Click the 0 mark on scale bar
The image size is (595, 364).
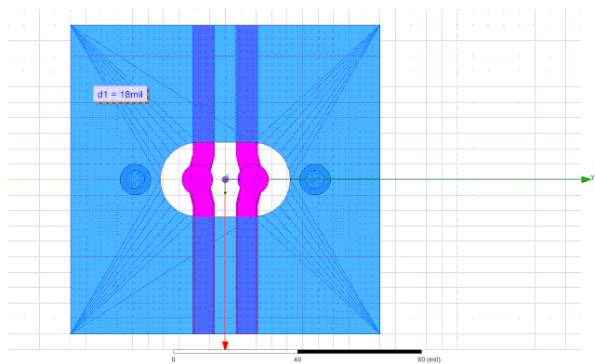pos(174,359)
